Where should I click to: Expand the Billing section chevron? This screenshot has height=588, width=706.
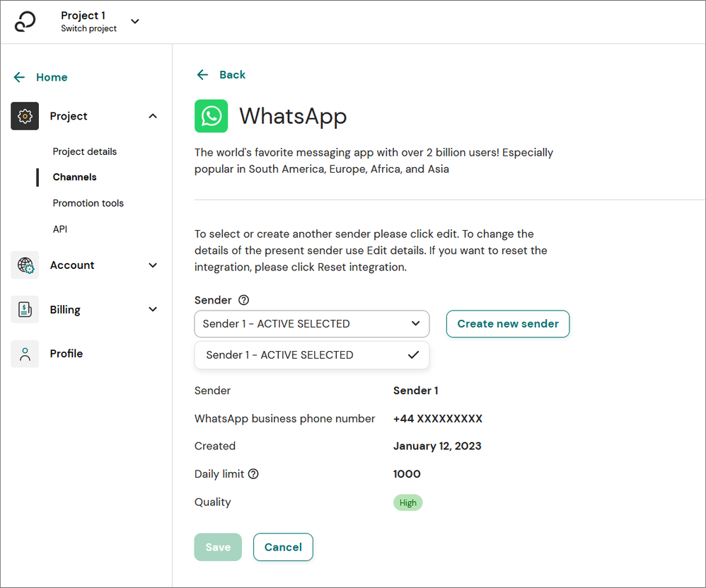(x=153, y=309)
